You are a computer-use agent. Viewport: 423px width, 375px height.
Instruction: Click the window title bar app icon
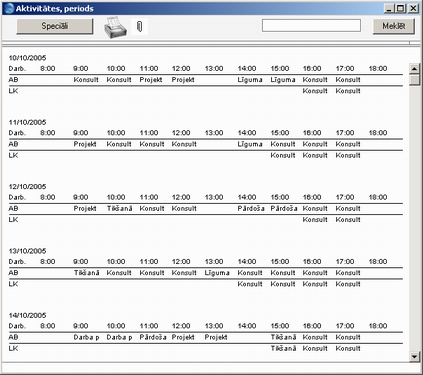click(9, 8)
